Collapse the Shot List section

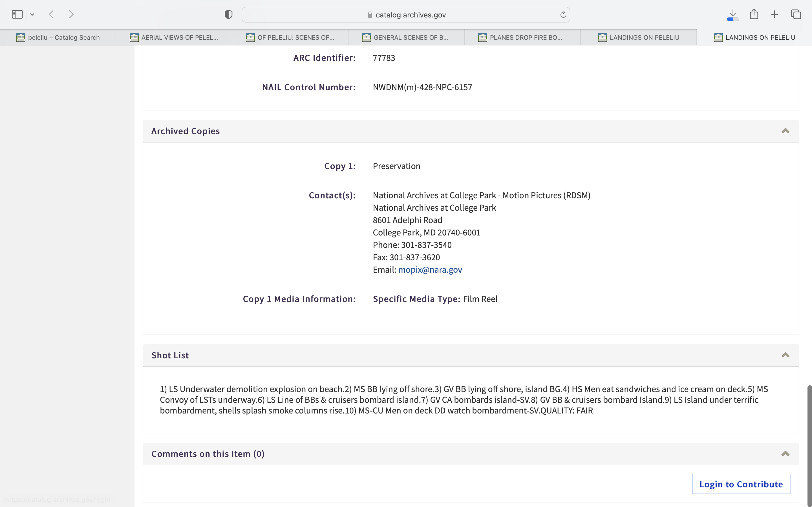pyautogui.click(x=785, y=355)
